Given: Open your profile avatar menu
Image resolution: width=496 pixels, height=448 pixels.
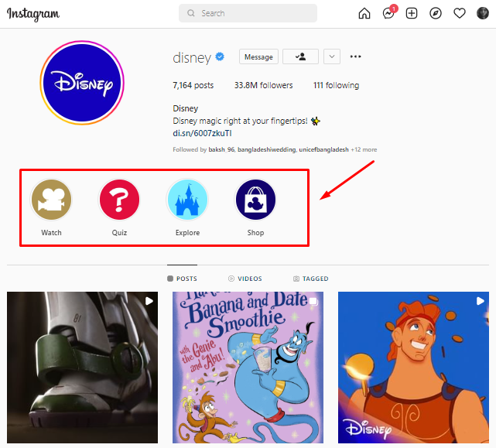Looking at the screenshot, I should tap(483, 13).
